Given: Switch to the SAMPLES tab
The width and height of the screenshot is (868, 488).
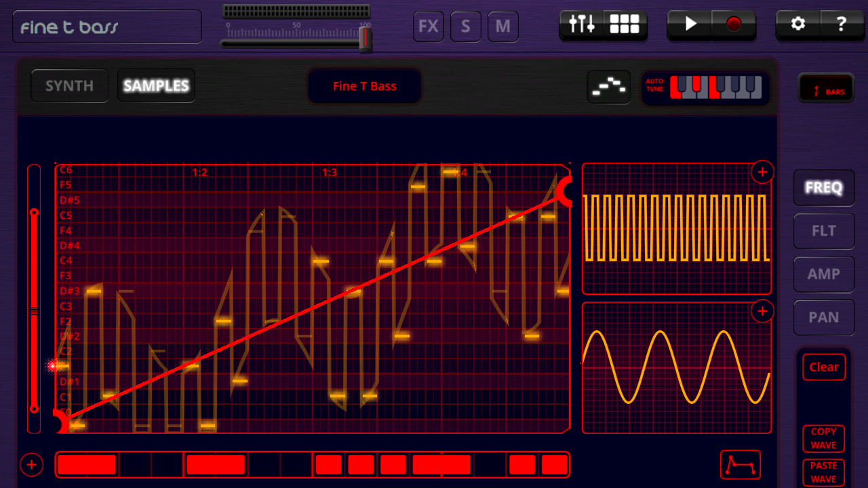Looking at the screenshot, I should tap(156, 85).
